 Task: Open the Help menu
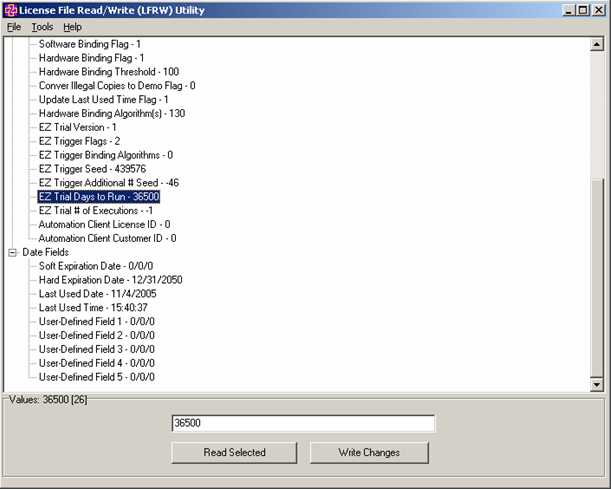(x=72, y=27)
